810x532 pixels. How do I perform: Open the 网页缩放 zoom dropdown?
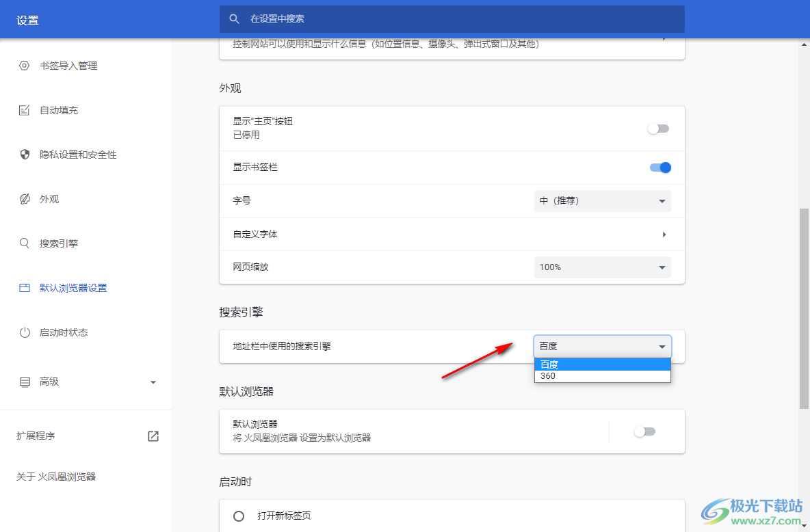602,267
